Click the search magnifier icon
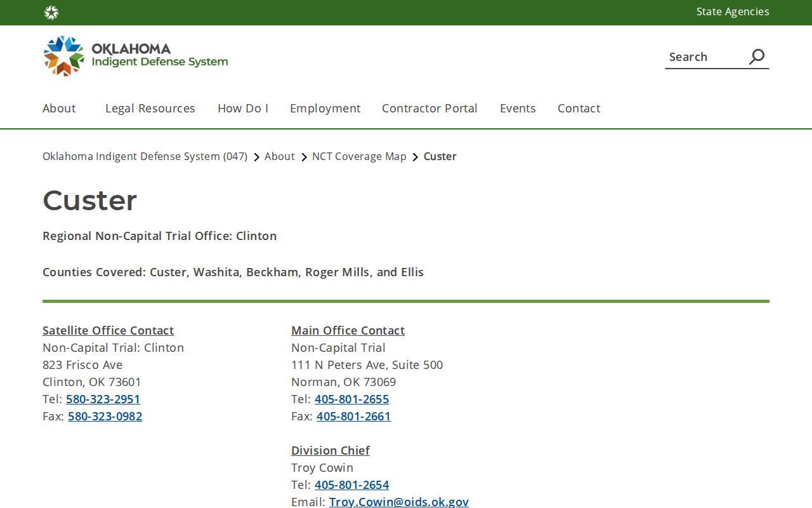 tap(757, 57)
